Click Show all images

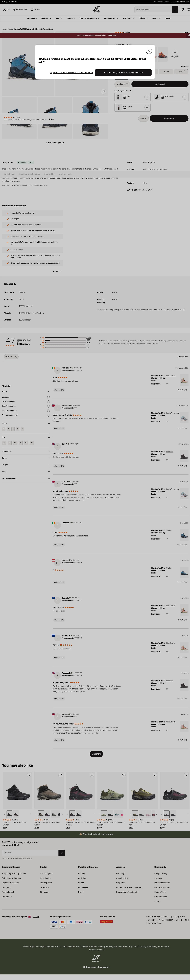55,143
